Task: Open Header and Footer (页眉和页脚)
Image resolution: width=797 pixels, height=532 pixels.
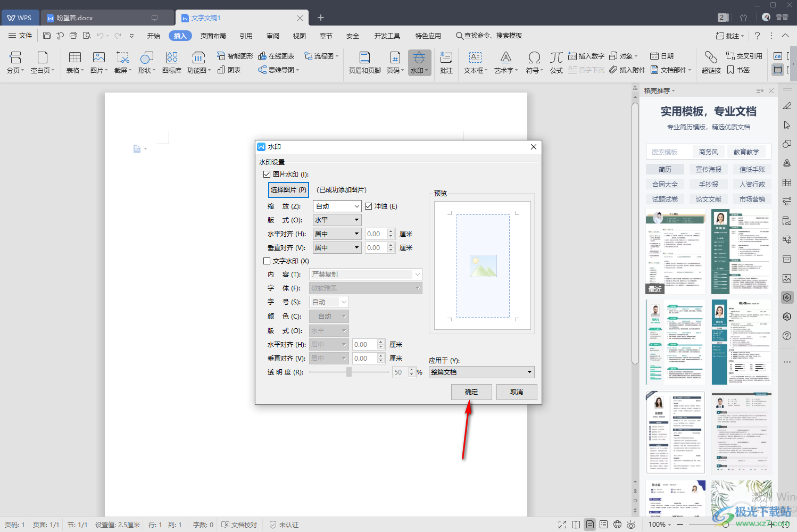Action: coord(365,62)
